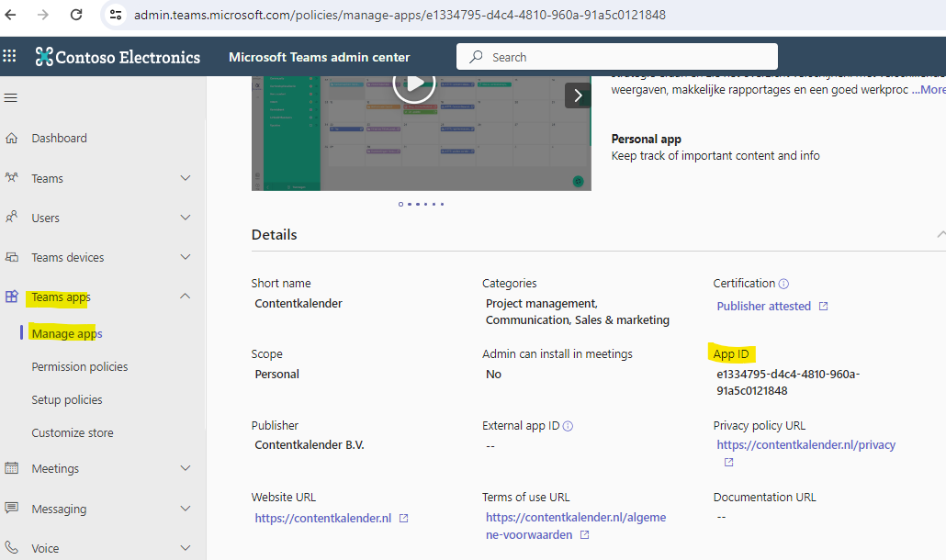The image size is (946, 560).
Task: Click External app ID info icon
Action: pos(568,426)
